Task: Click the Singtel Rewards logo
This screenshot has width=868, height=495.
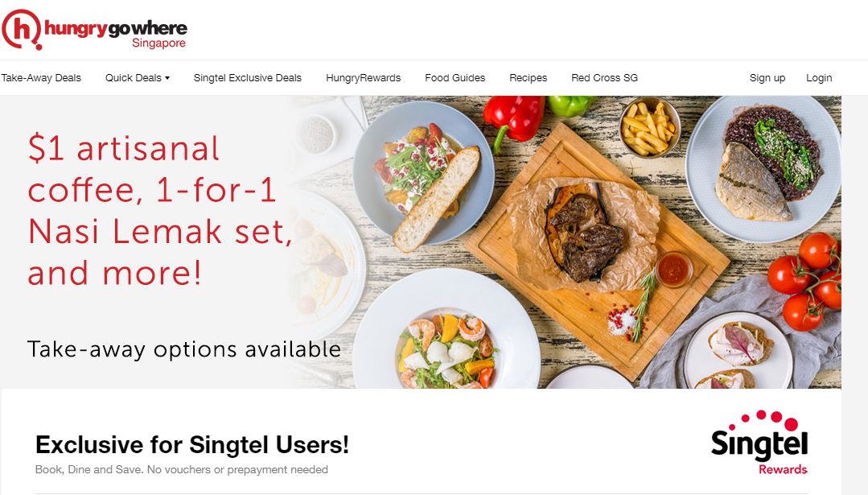Action: 759,443
